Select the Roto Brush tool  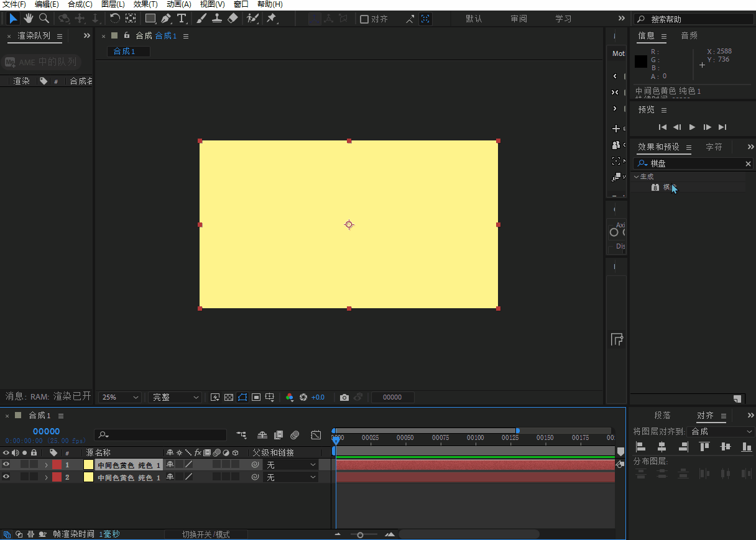pyautogui.click(x=252, y=19)
